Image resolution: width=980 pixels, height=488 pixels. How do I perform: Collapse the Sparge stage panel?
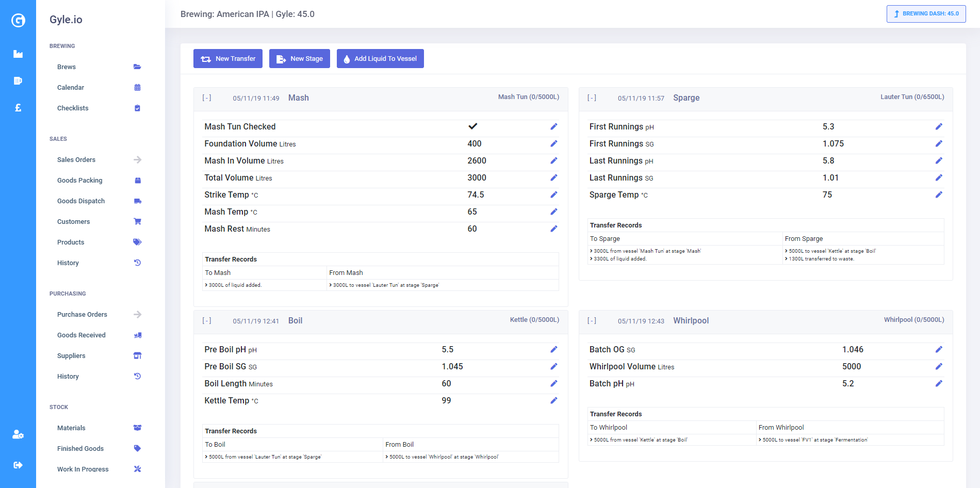592,97
